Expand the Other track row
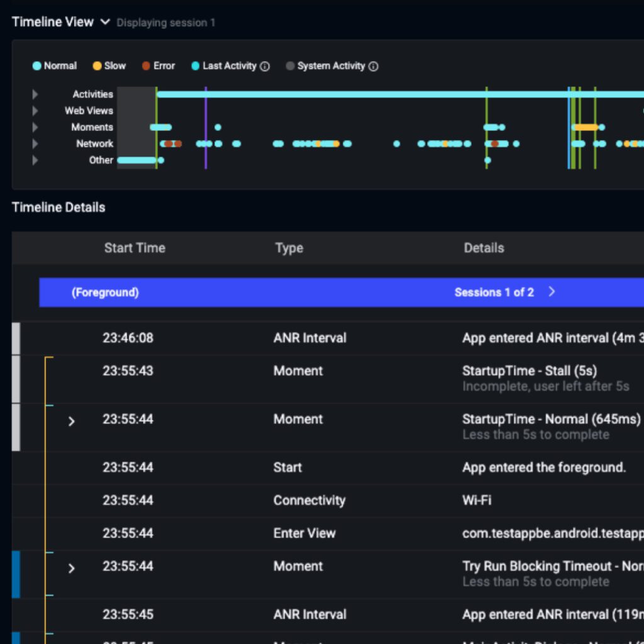This screenshot has width=644, height=644. 35,160
